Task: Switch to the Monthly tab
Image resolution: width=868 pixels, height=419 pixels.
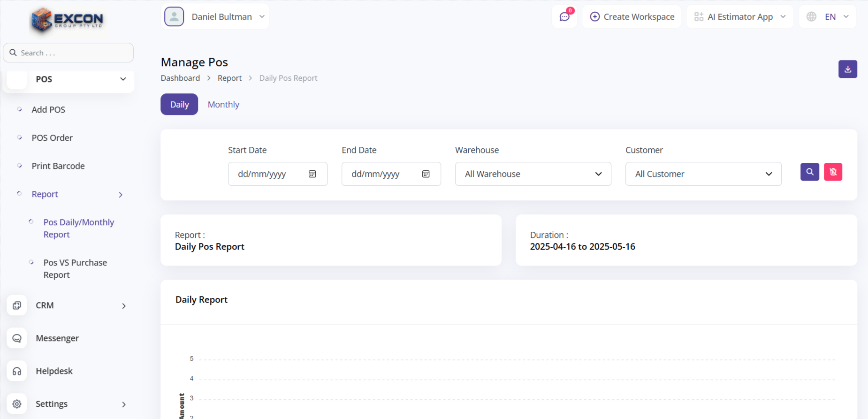Action: (x=223, y=105)
